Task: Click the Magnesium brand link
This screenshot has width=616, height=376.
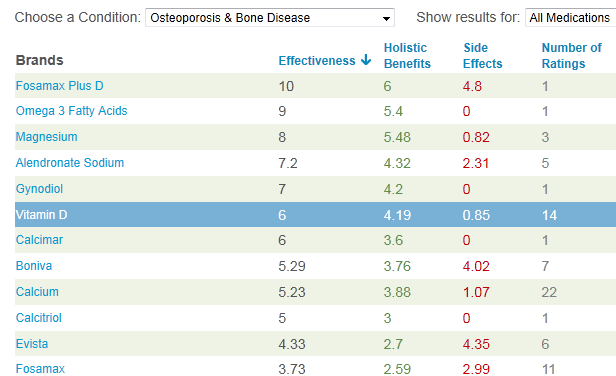Action: point(46,137)
